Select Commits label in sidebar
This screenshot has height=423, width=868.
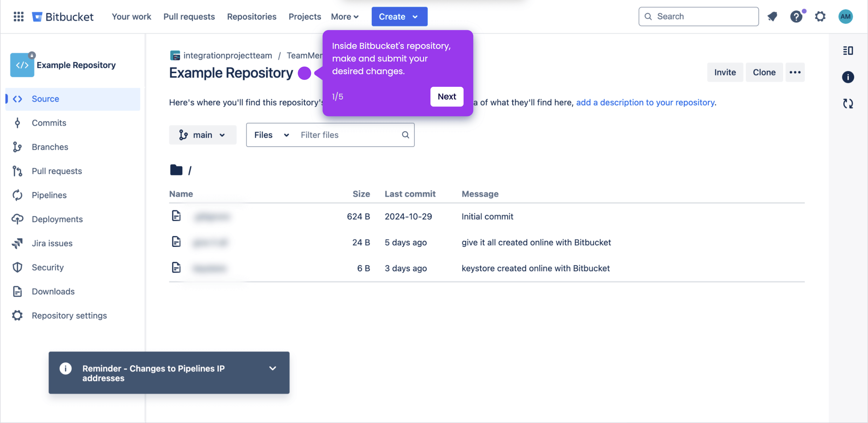tap(49, 123)
